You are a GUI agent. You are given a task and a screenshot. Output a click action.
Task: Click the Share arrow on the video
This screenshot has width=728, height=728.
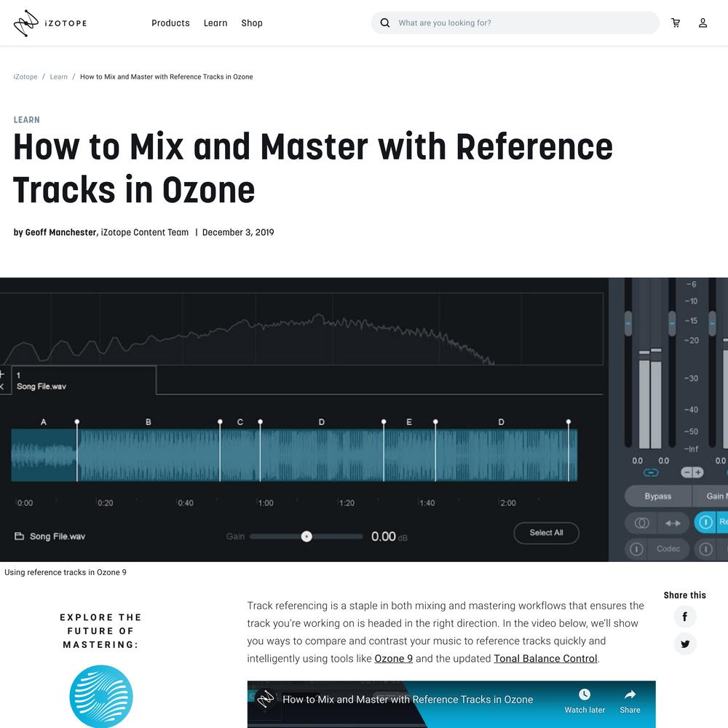tap(630, 701)
